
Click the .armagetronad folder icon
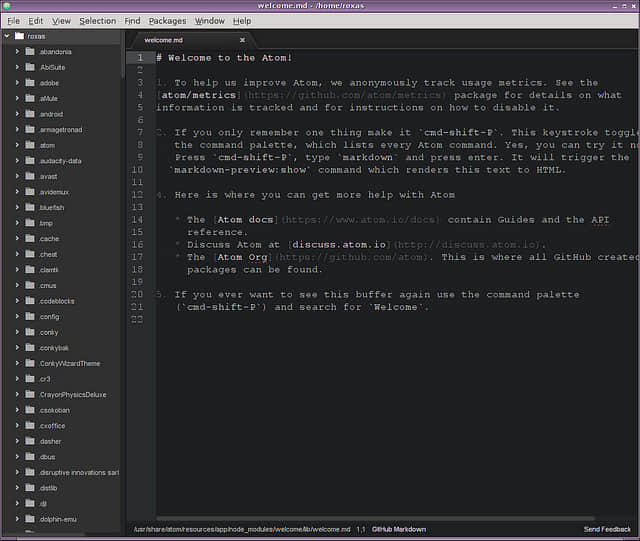30,129
